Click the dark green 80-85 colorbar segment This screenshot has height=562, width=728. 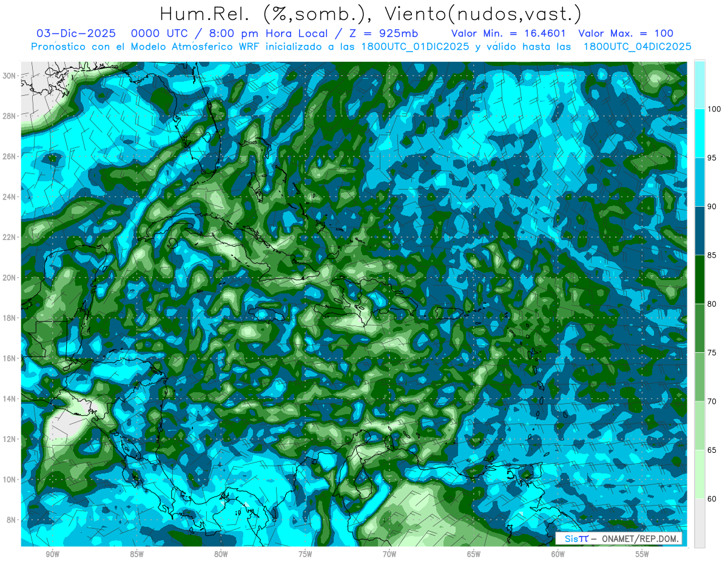click(x=699, y=279)
